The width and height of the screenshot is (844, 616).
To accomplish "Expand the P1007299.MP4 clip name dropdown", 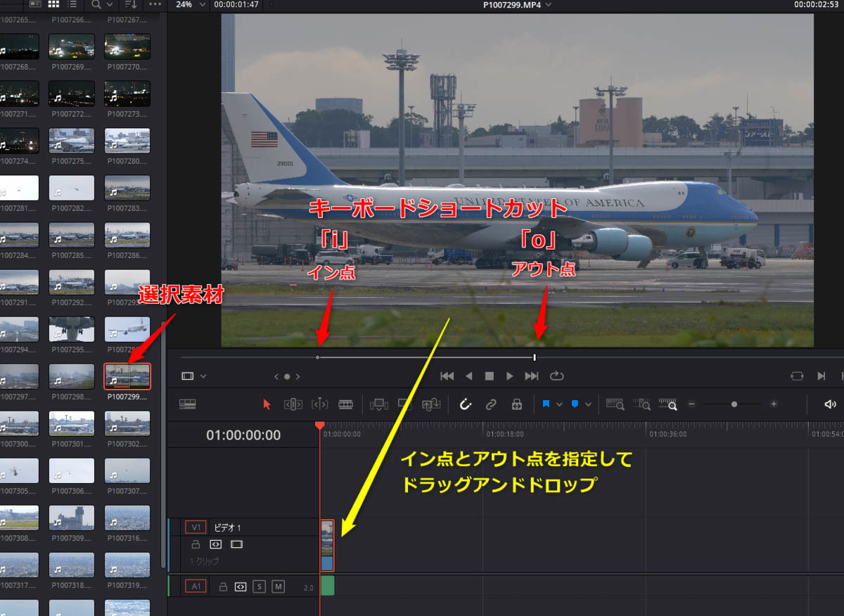I will tap(549, 4).
